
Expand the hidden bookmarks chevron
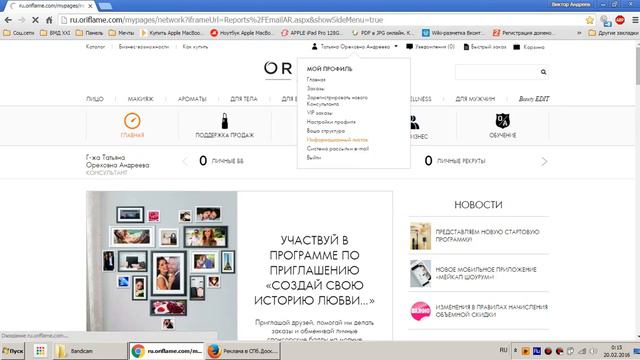point(579,33)
